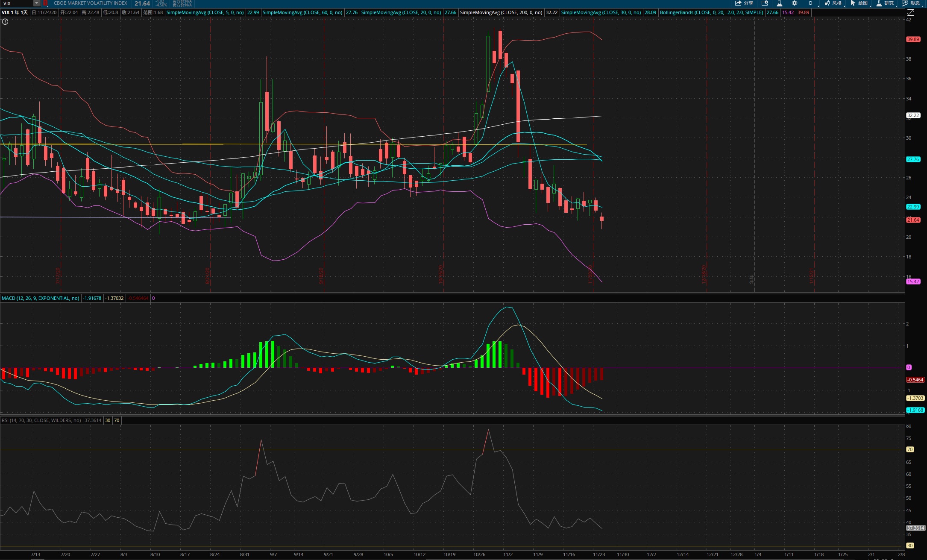Select SimpleMovingAvg (CLOSE, 5, 0, no) label
Image resolution: width=927 pixels, height=560 pixels.
coord(205,12)
